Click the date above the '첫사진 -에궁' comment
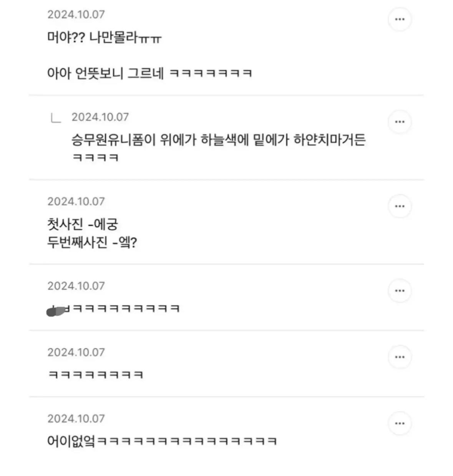 (76, 201)
